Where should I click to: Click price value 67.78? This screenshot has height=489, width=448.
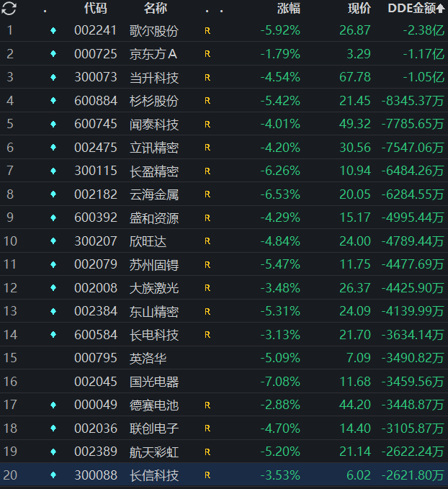coord(354,77)
